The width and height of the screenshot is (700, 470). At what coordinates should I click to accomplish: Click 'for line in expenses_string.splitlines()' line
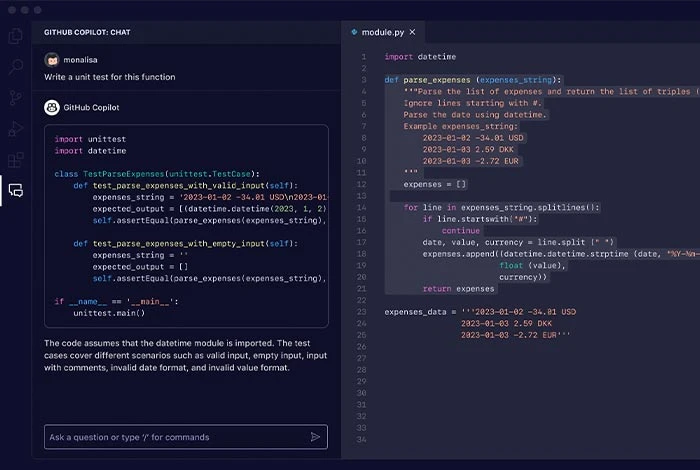pyautogui.click(x=501, y=208)
